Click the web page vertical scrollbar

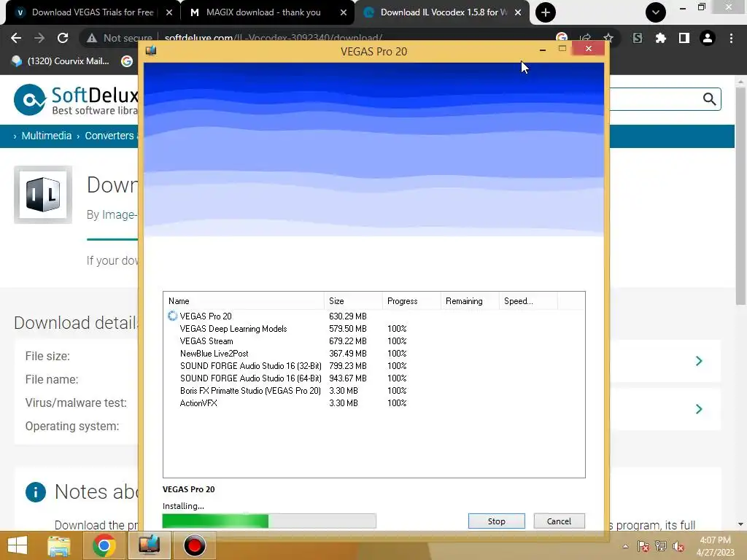click(x=740, y=195)
